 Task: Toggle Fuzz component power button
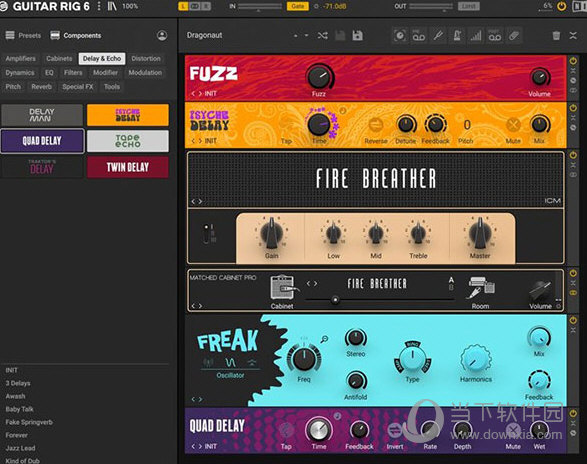click(573, 61)
